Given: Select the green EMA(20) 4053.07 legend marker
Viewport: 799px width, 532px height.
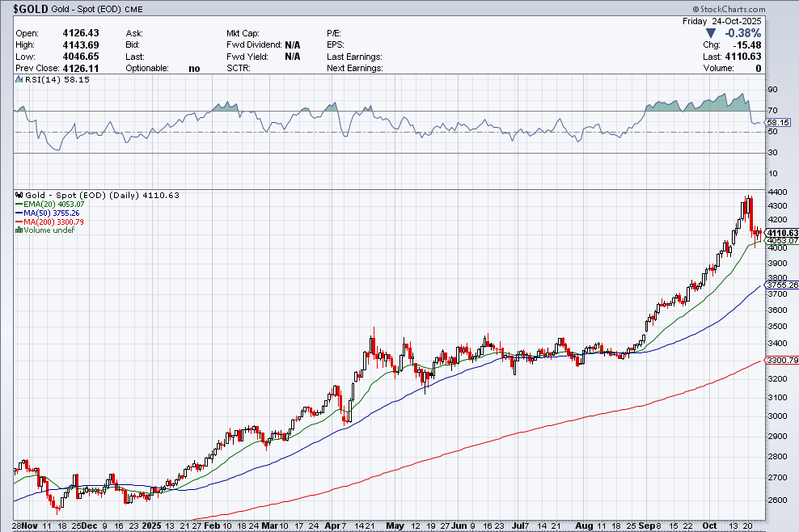Looking at the screenshot, I should click(19, 204).
